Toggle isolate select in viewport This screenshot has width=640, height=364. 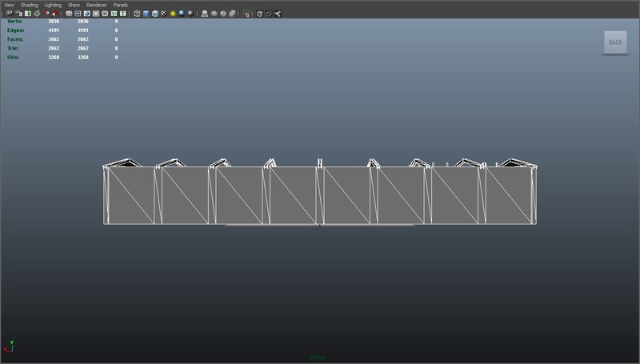246,14
